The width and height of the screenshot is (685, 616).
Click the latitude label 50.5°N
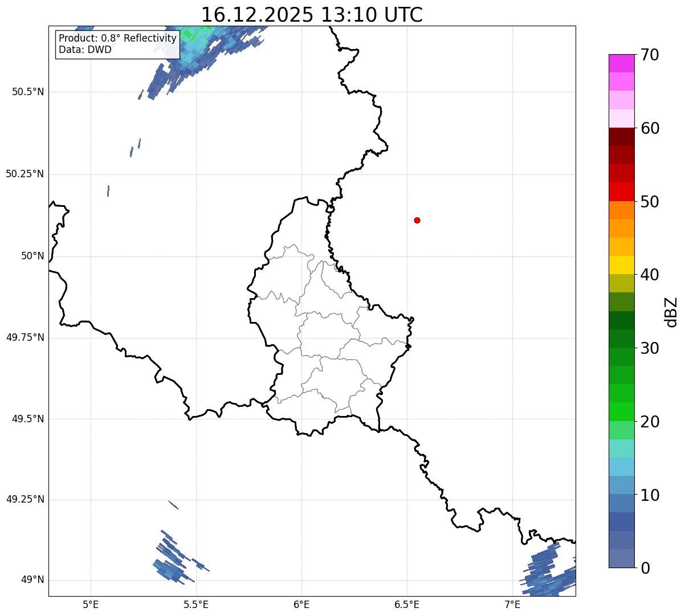[x=27, y=92]
